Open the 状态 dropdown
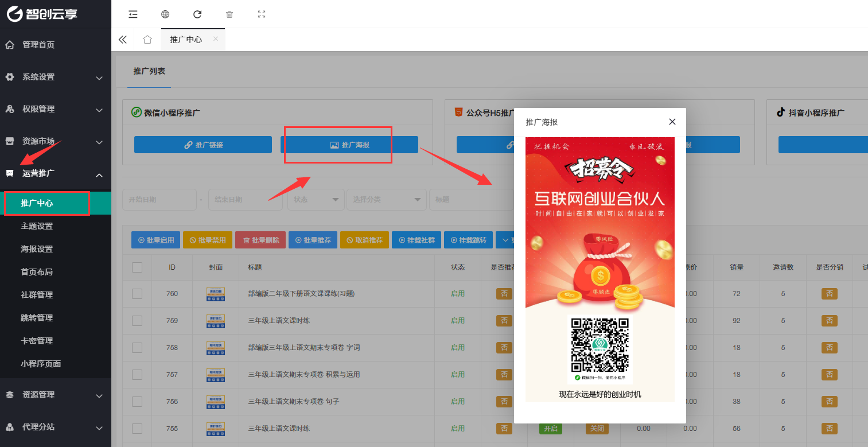This screenshot has width=868, height=447. click(x=316, y=200)
